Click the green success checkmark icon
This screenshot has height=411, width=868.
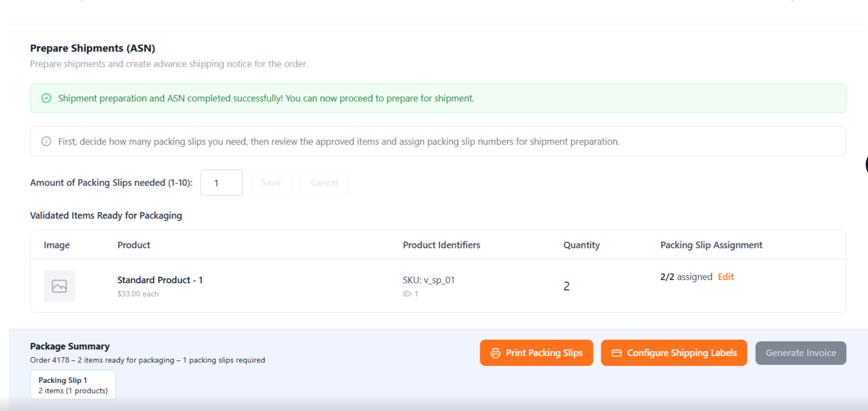point(46,98)
